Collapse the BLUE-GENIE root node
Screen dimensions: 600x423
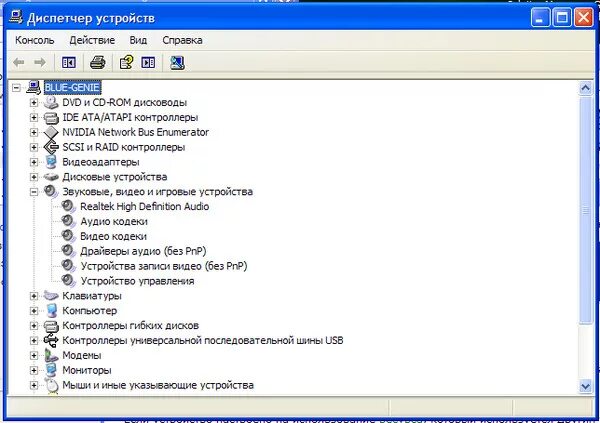16,88
